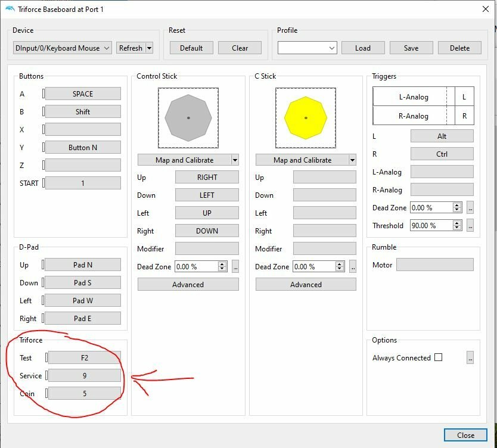Load the selected profile
This screenshot has width=497, height=448.
(x=363, y=48)
